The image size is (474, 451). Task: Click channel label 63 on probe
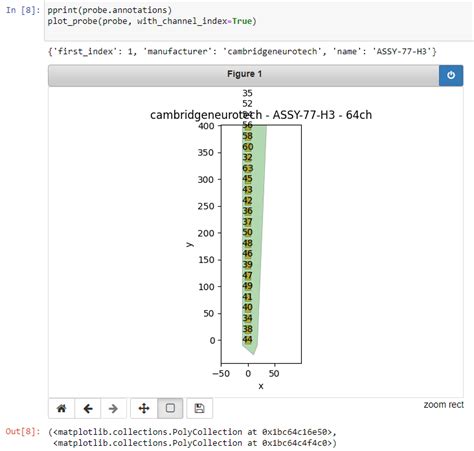(x=248, y=168)
